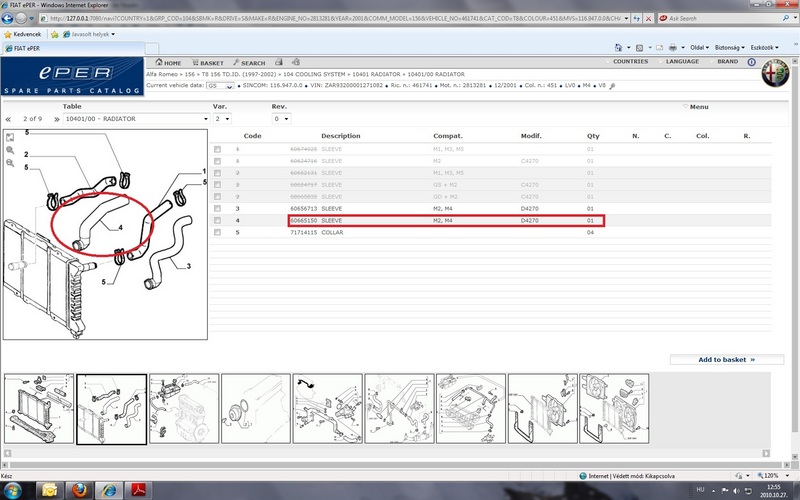The height and width of the screenshot is (500, 800).
Task: Select the last cooling fan thumbnail
Action: point(614,409)
